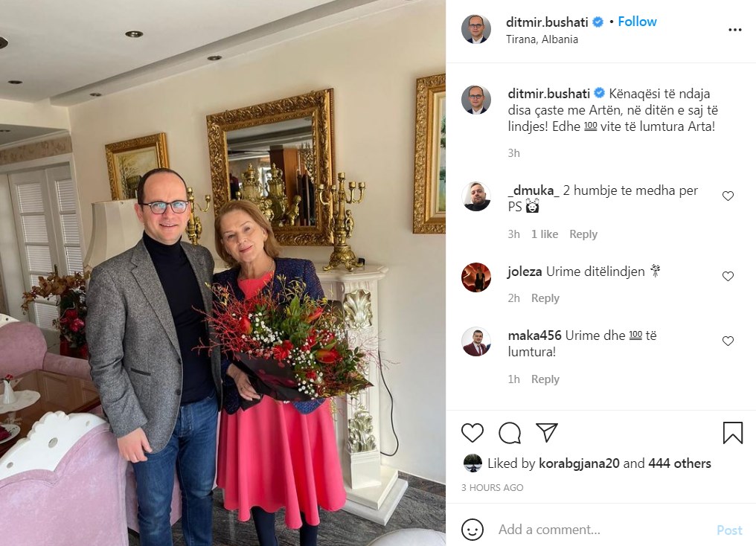
Task: Like maka456's comment heart icon
Action: point(728,341)
